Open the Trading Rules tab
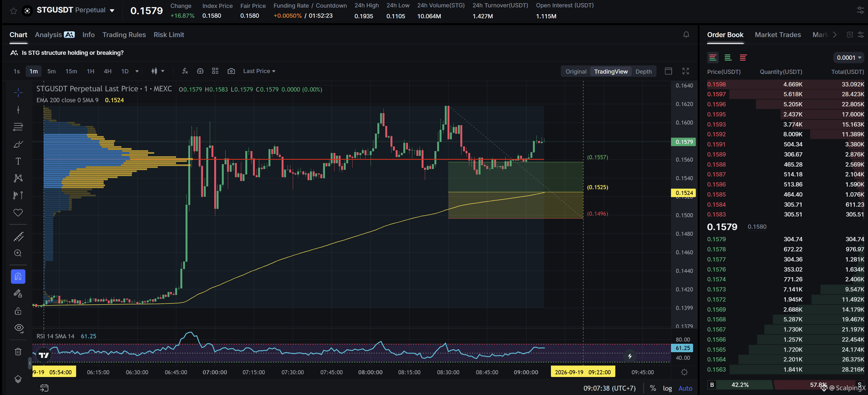This screenshot has height=395, width=868. (x=124, y=35)
